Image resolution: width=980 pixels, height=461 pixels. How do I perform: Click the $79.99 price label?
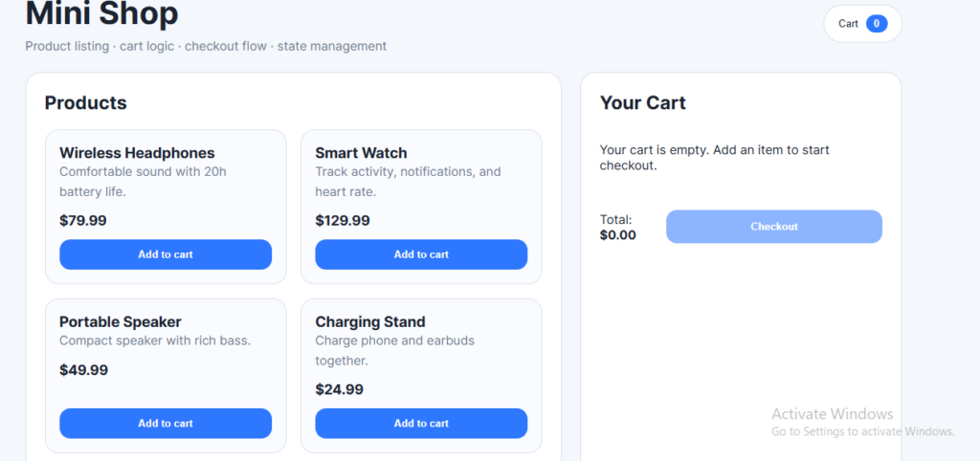pos(83,221)
